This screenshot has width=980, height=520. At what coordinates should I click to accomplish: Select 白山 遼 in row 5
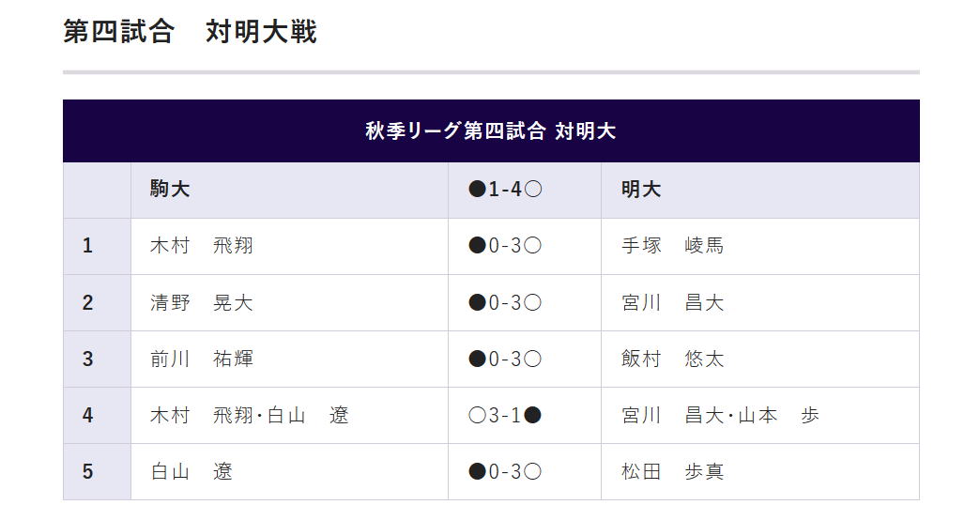point(191,471)
